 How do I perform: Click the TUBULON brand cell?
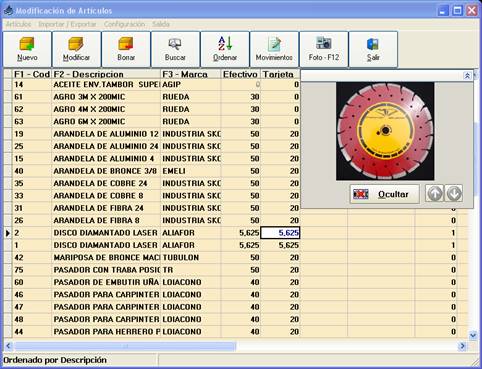191,258
